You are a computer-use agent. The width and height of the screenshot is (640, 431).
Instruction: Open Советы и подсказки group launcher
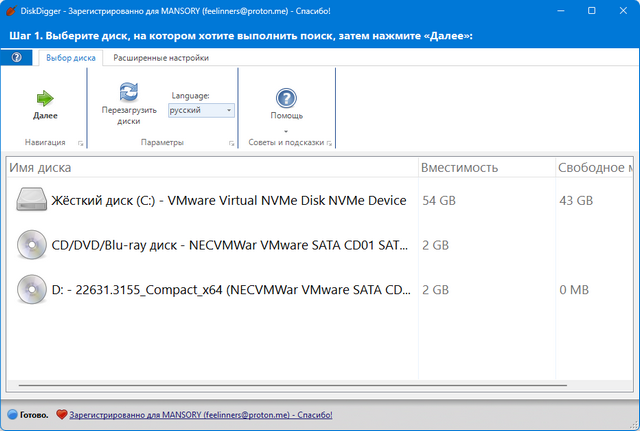pyautogui.click(x=329, y=143)
